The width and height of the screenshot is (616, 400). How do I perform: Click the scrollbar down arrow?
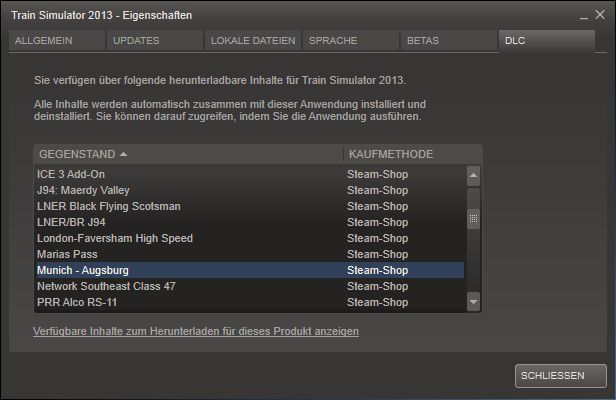pos(473,302)
